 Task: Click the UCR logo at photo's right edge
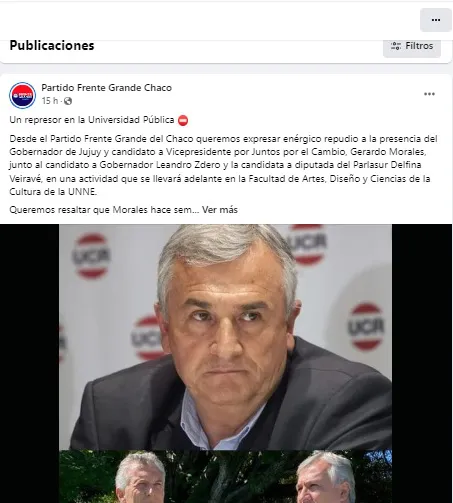pos(366,326)
